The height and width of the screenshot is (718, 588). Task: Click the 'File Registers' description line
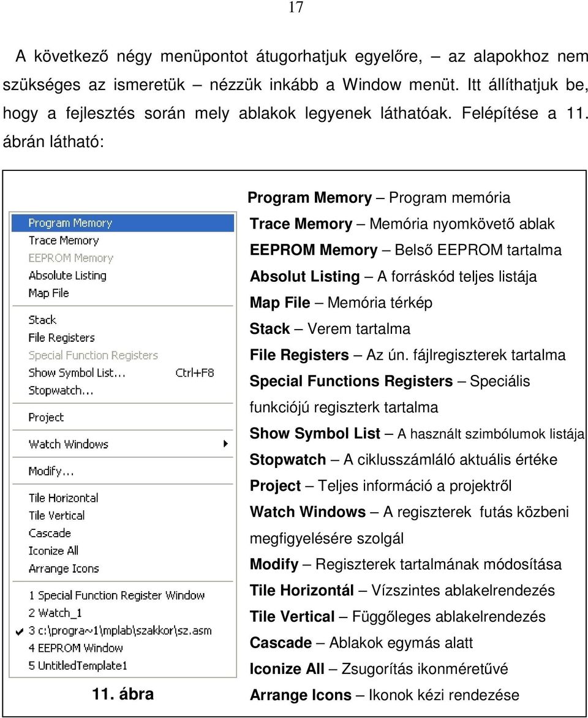(407, 355)
